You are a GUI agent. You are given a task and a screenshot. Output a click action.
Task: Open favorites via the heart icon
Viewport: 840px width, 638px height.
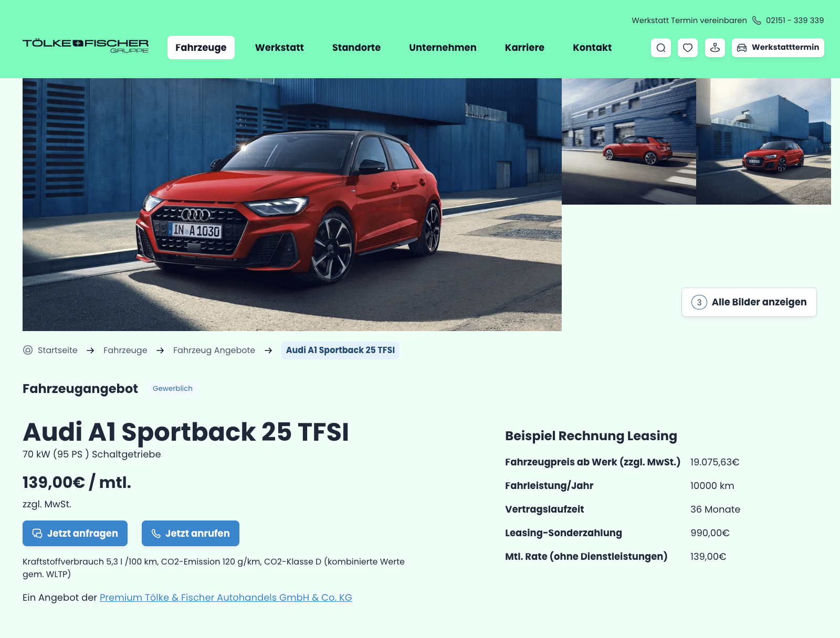point(688,48)
